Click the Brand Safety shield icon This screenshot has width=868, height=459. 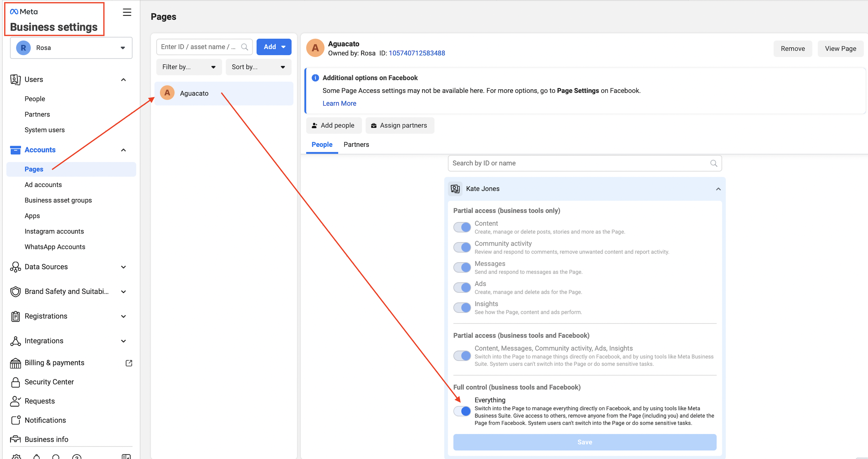tap(15, 291)
